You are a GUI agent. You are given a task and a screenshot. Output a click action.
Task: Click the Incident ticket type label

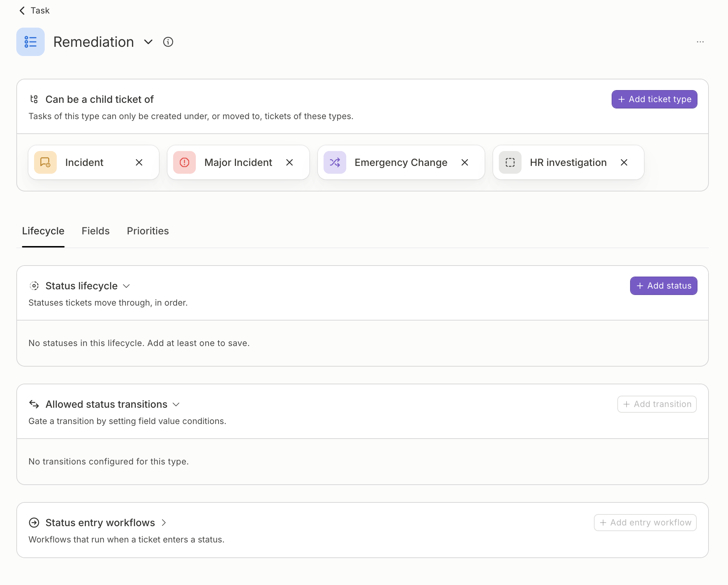point(84,162)
